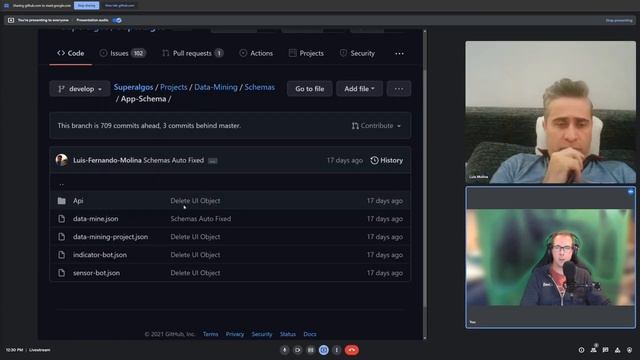Screen dimensions: 640x360
Task: Open more options beside Add file
Action: tap(399, 89)
